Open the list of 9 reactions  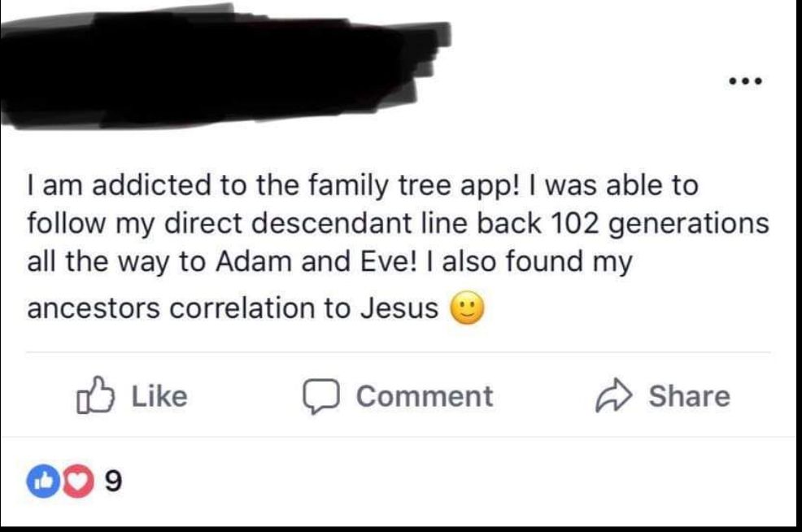(x=114, y=482)
